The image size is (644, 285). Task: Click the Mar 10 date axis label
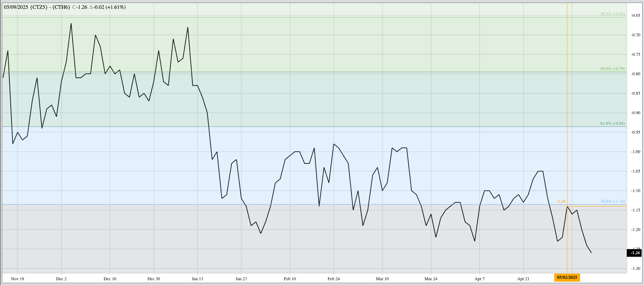(x=382, y=279)
